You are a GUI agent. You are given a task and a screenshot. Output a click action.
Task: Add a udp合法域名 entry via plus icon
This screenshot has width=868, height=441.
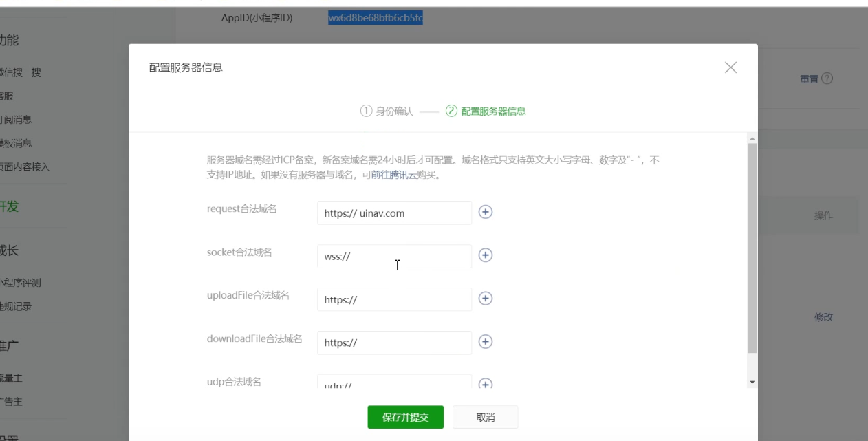click(486, 383)
